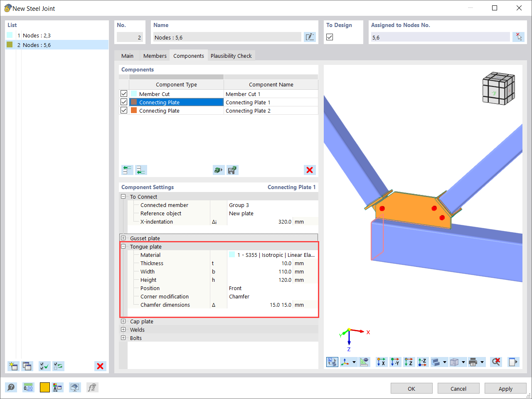Image resolution: width=532 pixels, height=399 pixels.
Task: Click the select-all checkmarks icon under List
Action: click(x=44, y=366)
